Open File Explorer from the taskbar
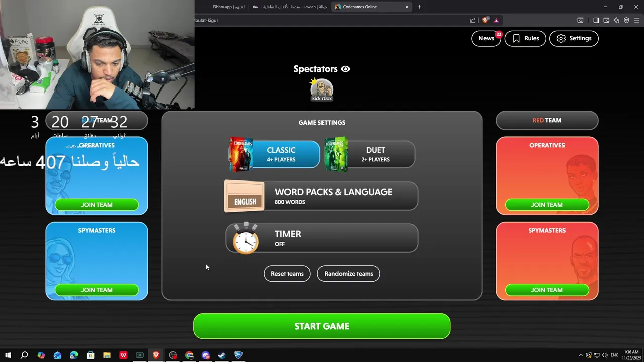The width and height of the screenshot is (644, 362). (x=107, y=355)
